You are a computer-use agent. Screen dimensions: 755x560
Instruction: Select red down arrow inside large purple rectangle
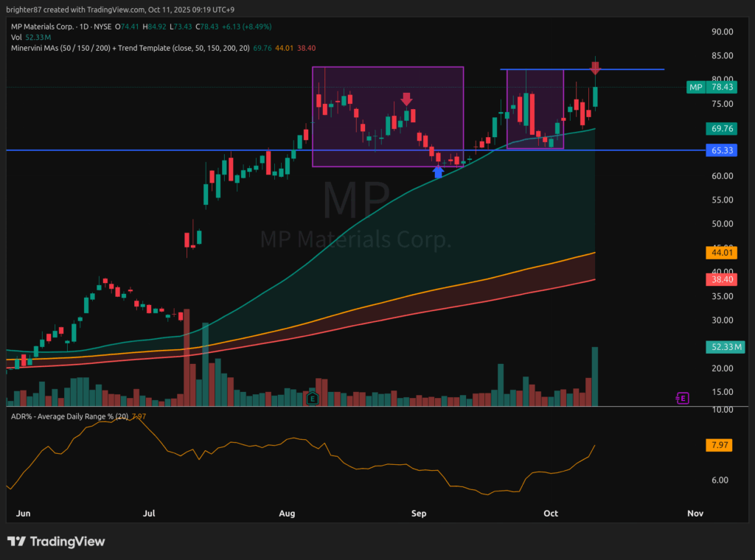tap(406, 99)
